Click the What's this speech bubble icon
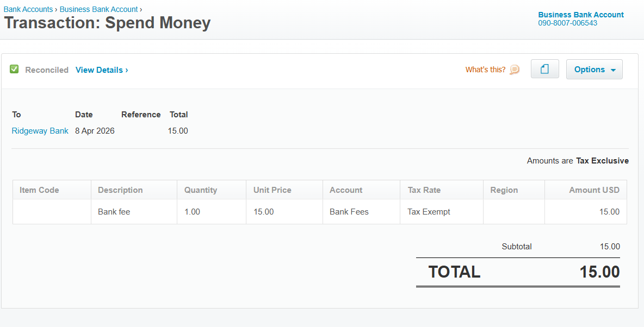The image size is (644, 327). point(514,70)
